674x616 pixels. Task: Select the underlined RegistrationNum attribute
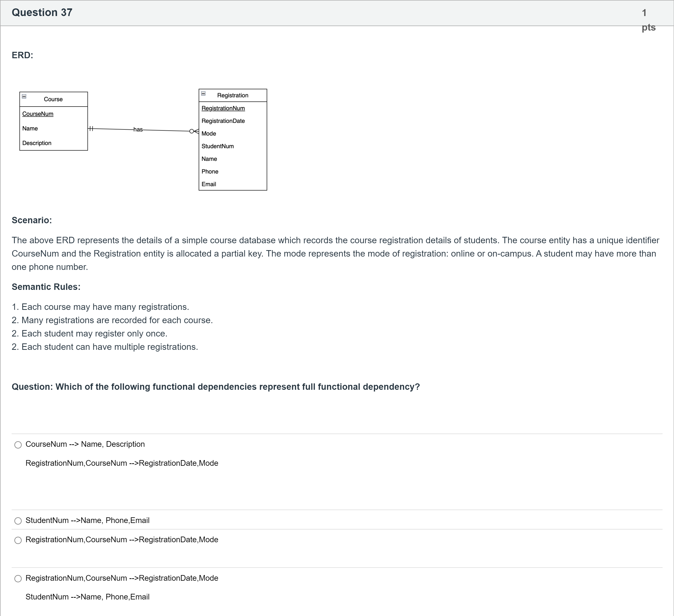pyautogui.click(x=223, y=108)
